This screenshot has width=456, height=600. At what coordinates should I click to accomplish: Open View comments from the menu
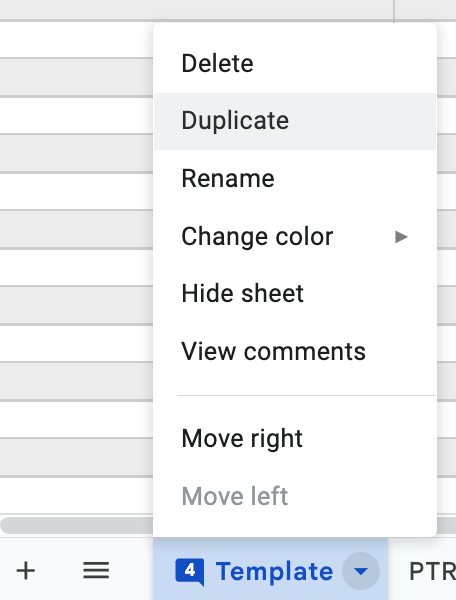coord(295,351)
